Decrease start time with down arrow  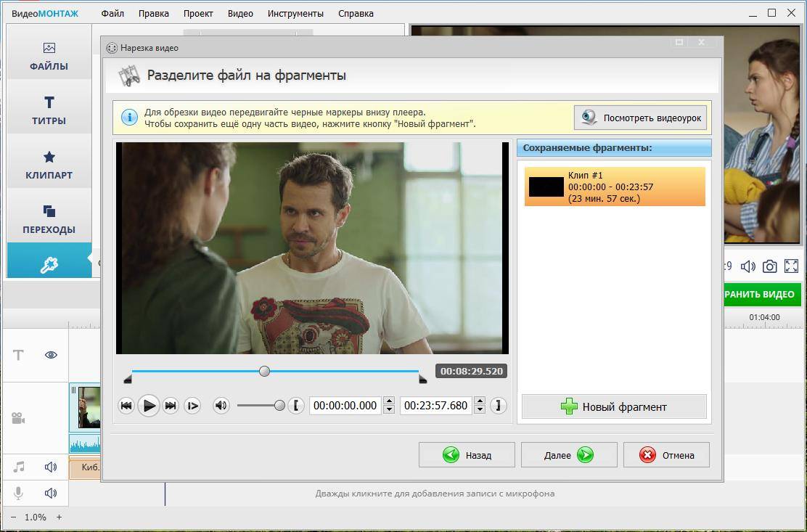pyautogui.click(x=389, y=410)
